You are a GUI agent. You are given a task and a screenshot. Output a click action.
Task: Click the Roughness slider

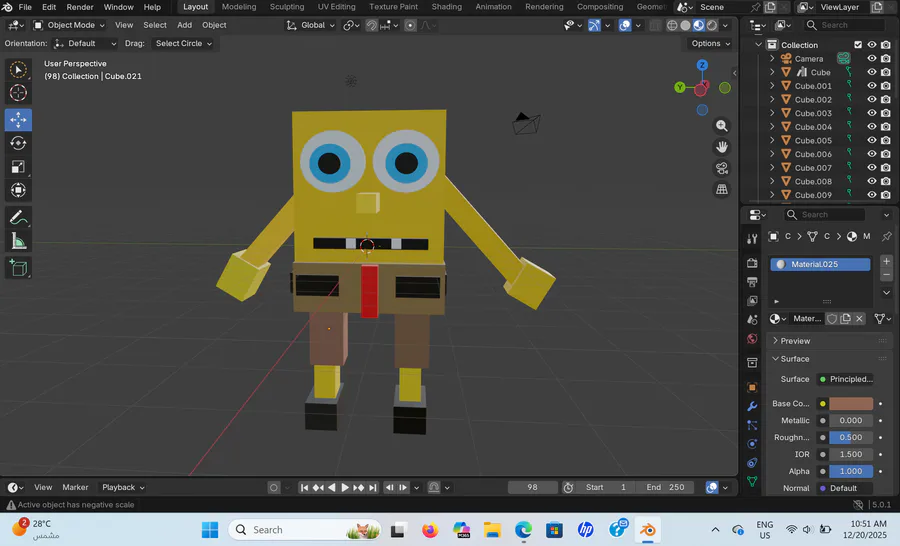(x=851, y=437)
